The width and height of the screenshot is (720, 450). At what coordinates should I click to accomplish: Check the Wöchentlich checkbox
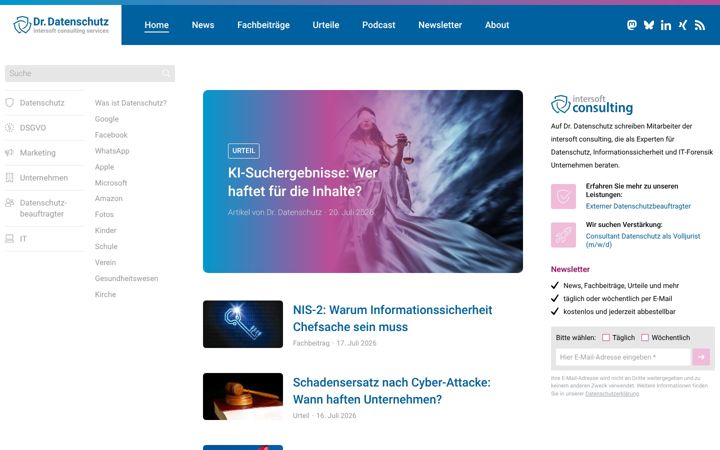645,338
